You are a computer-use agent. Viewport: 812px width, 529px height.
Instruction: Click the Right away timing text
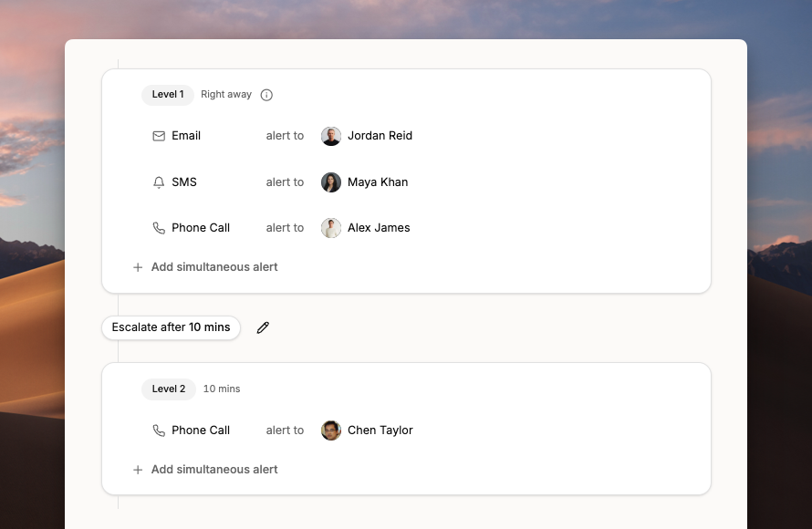[226, 95]
